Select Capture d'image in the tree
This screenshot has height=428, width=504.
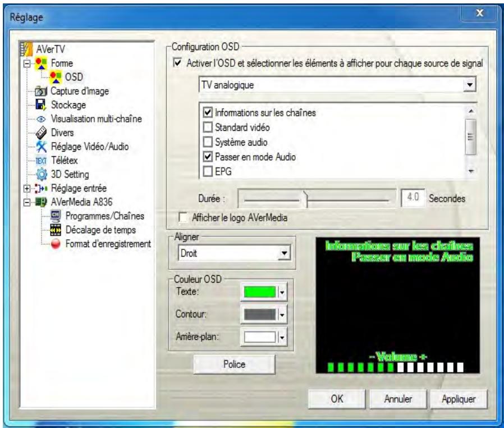coord(80,92)
